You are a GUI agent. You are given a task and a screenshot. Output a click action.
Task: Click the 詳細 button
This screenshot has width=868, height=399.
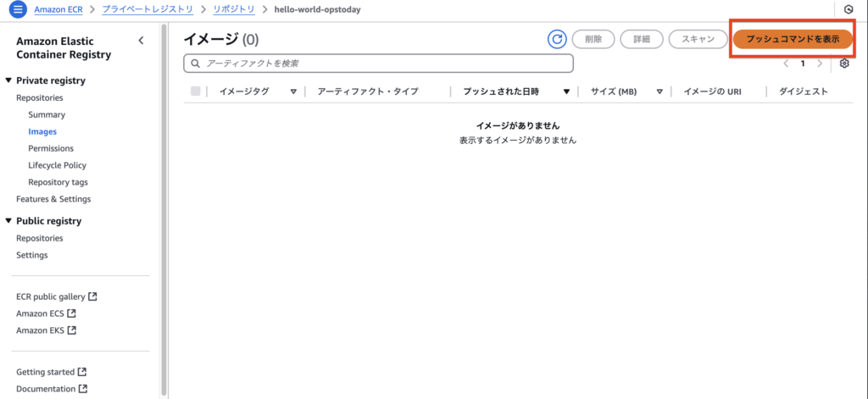pyautogui.click(x=642, y=39)
